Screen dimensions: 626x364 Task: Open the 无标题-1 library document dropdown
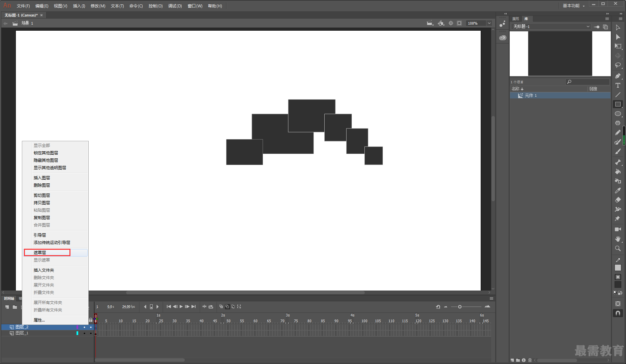coord(551,27)
